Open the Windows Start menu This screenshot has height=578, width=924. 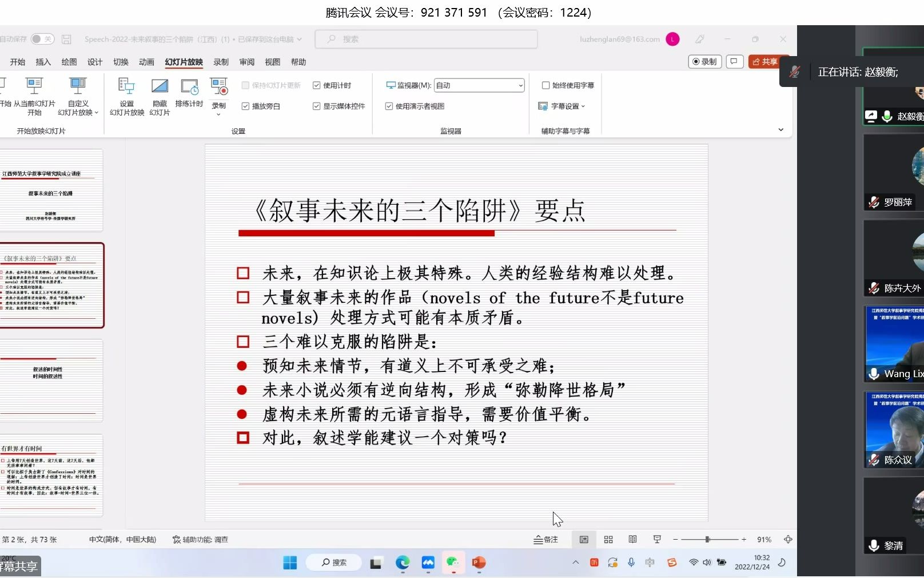[290, 563]
